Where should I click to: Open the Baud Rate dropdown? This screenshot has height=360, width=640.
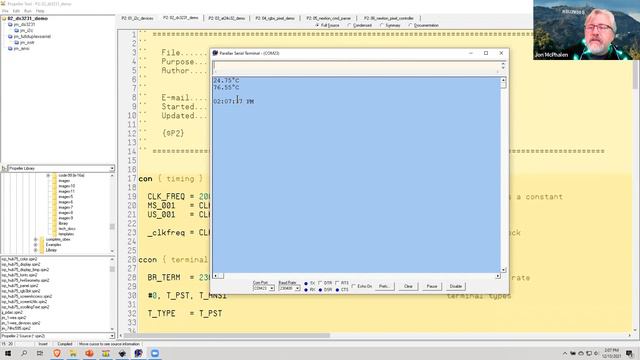point(297,289)
